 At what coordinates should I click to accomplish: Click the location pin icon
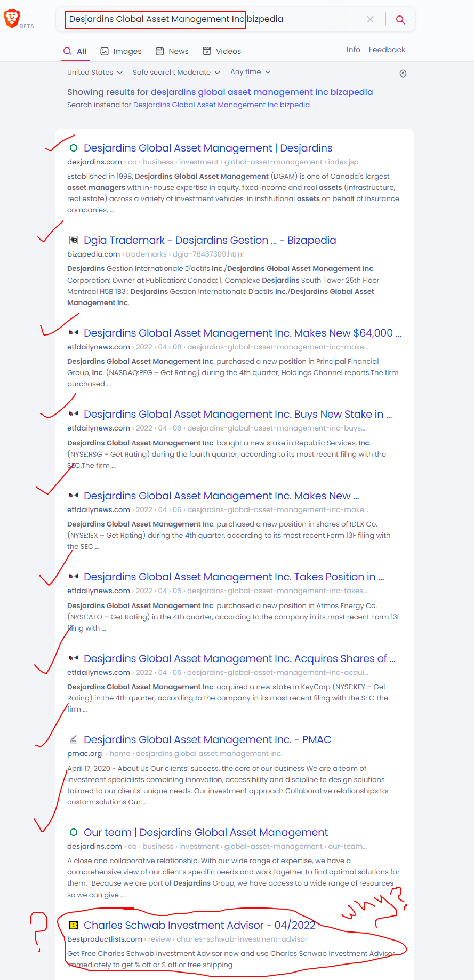click(403, 74)
